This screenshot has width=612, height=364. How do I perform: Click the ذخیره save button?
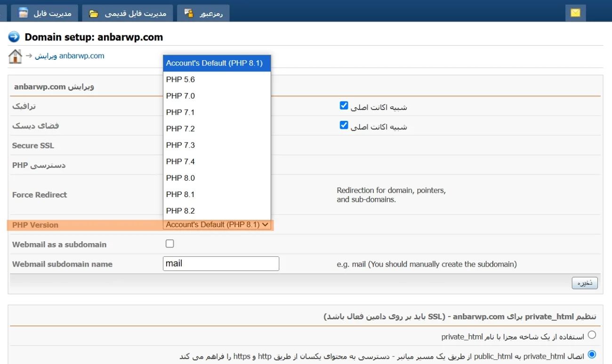tap(585, 283)
